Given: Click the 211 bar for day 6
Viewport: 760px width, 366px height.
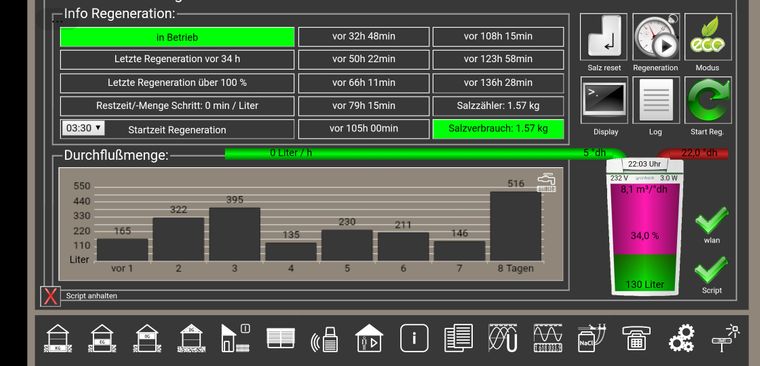Looking at the screenshot, I should point(403,247).
